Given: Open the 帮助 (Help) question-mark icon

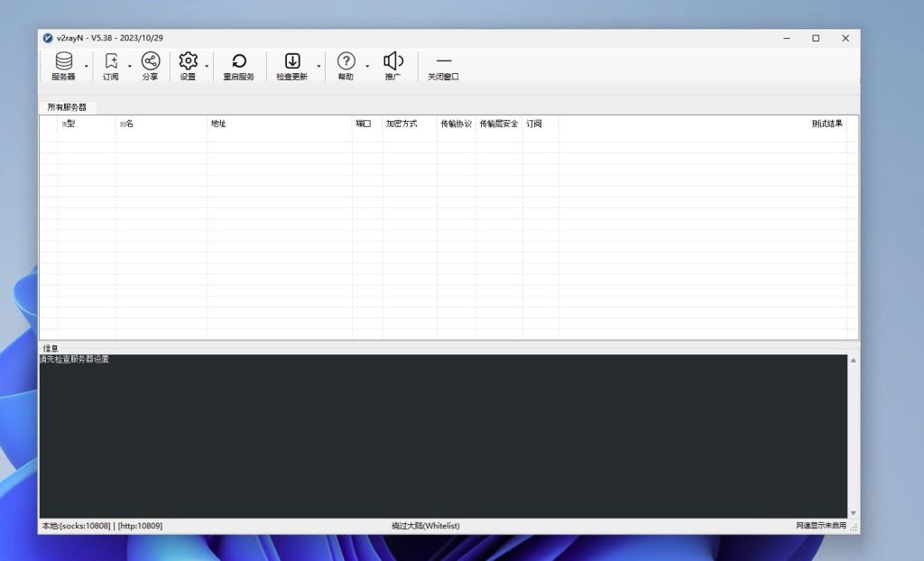Looking at the screenshot, I should point(346,66).
